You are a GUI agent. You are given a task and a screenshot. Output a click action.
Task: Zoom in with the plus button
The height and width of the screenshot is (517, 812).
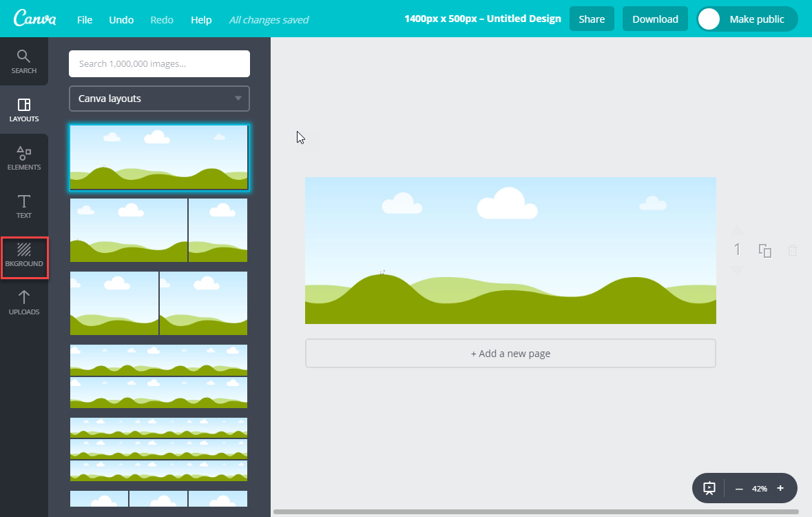point(780,488)
